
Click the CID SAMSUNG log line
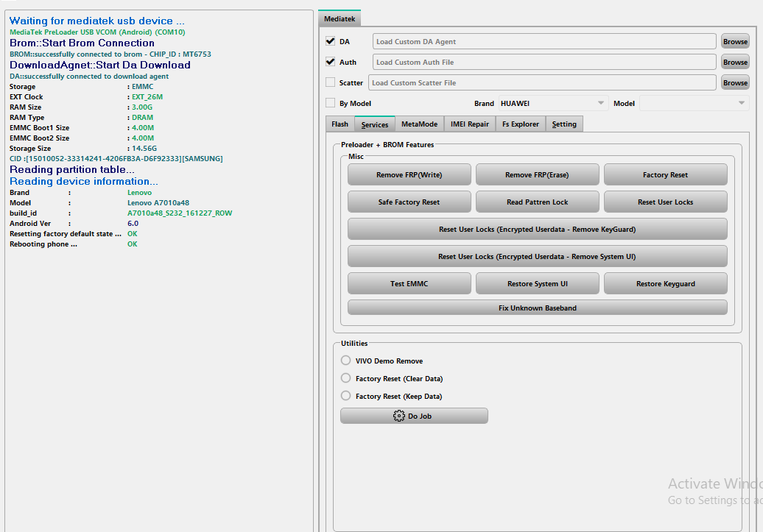(116, 158)
